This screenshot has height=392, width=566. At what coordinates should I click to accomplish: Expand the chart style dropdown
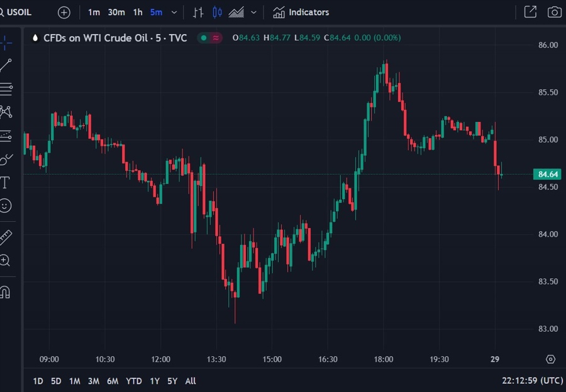point(254,13)
